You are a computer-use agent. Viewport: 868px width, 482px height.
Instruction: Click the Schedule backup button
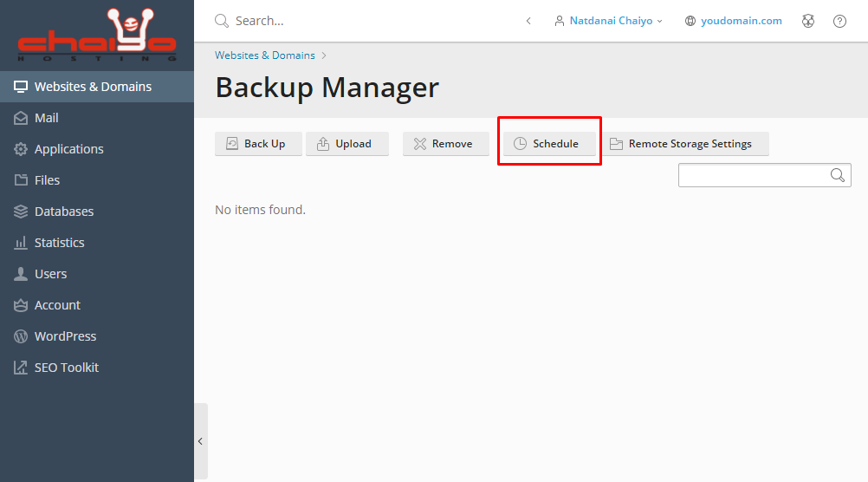pos(549,144)
